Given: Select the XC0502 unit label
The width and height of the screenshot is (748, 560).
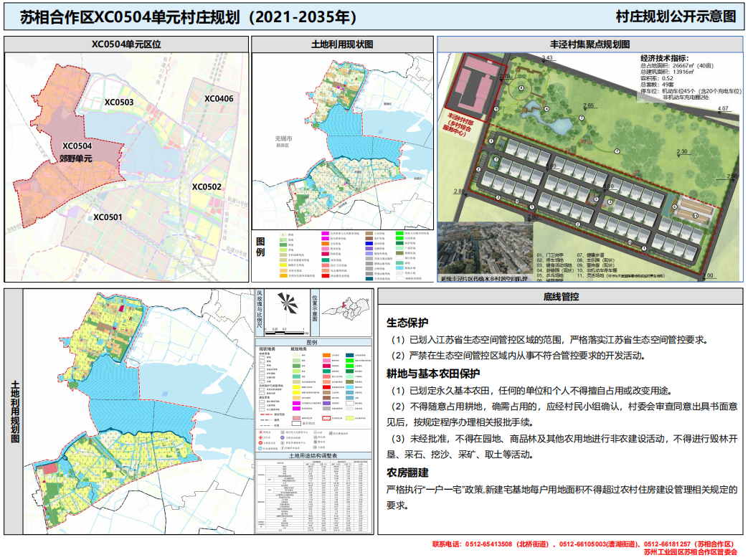Looking at the screenshot, I should 207,187.
